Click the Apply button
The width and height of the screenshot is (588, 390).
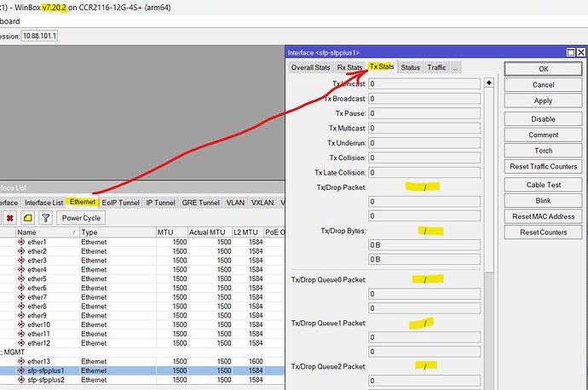pyautogui.click(x=543, y=100)
